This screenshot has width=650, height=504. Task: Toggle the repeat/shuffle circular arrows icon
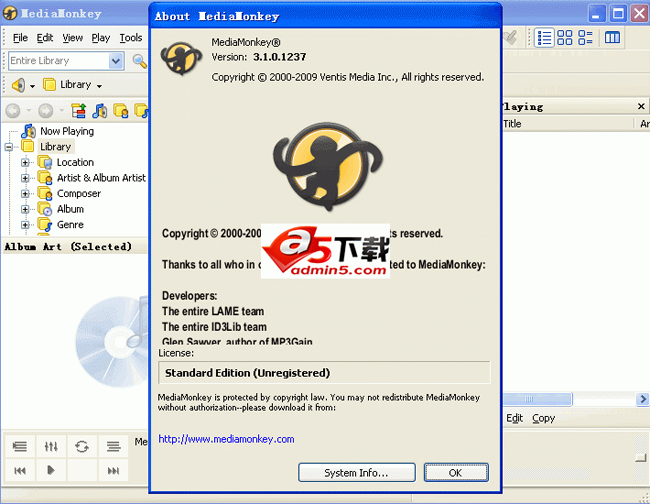point(82,446)
